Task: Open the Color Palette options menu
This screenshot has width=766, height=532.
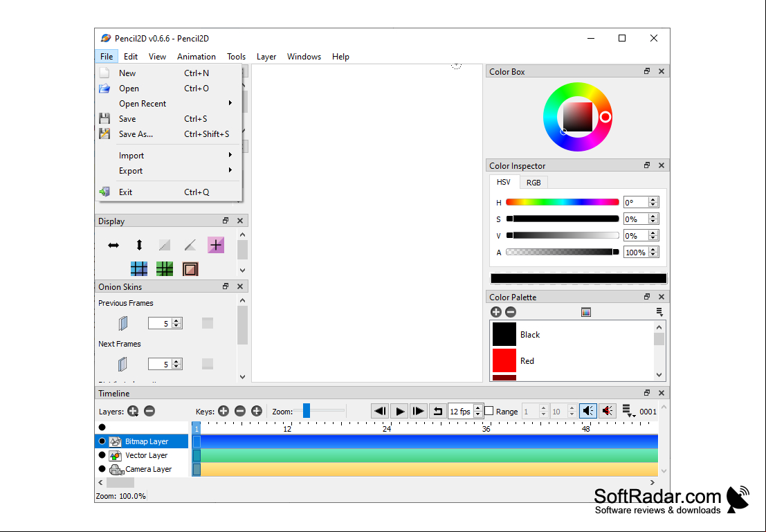Action: point(659,312)
